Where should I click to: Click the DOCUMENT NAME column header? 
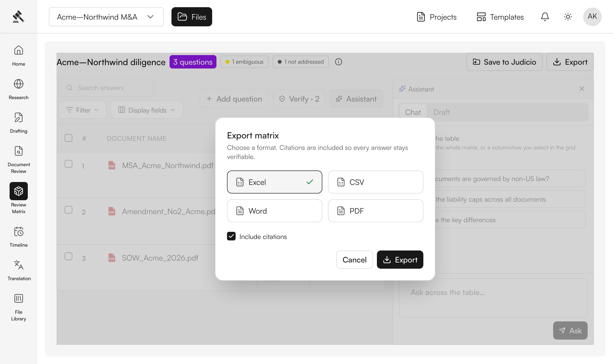pyautogui.click(x=136, y=138)
